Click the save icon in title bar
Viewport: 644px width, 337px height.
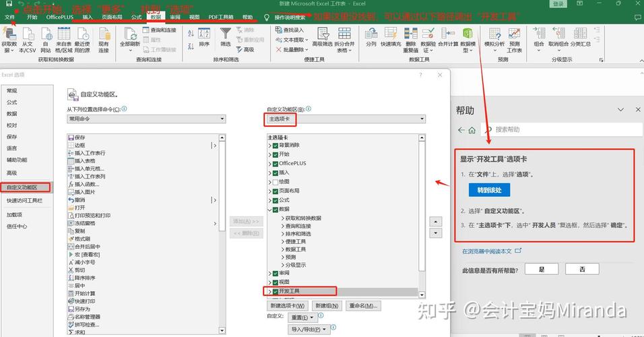click(x=9, y=3)
